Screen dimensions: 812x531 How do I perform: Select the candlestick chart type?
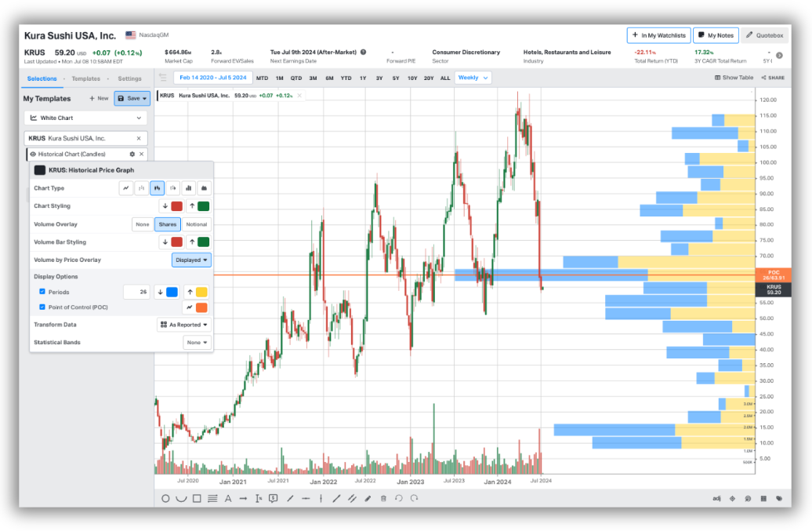[x=157, y=188]
